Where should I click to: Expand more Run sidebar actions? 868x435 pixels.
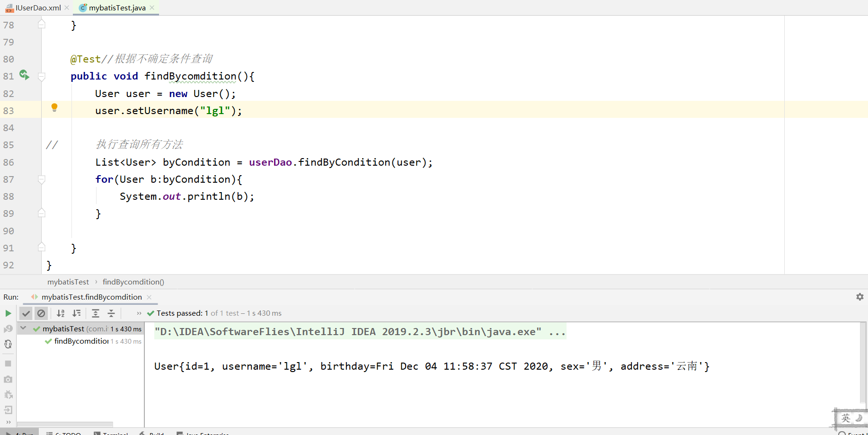click(x=8, y=422)
